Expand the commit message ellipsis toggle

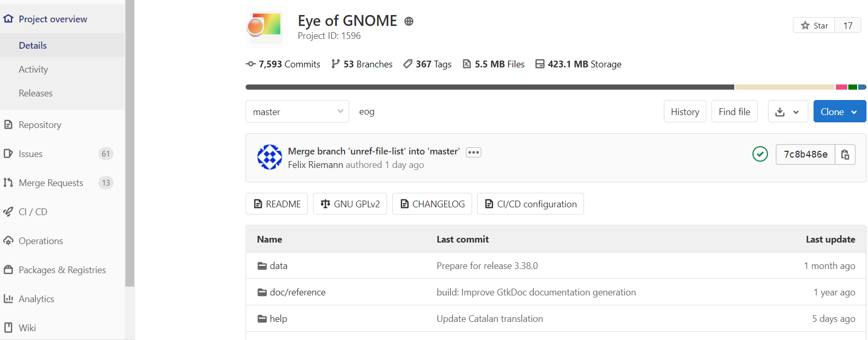pos(473,152)
